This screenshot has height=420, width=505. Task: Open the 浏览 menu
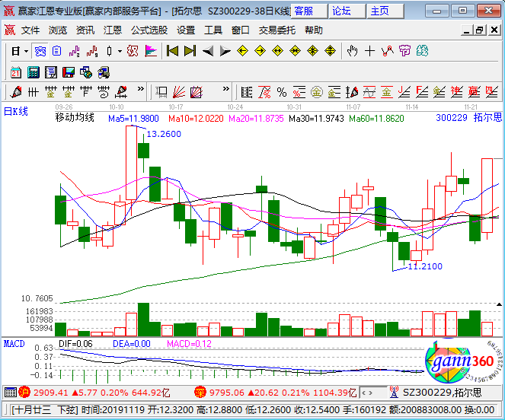point(58,30)
